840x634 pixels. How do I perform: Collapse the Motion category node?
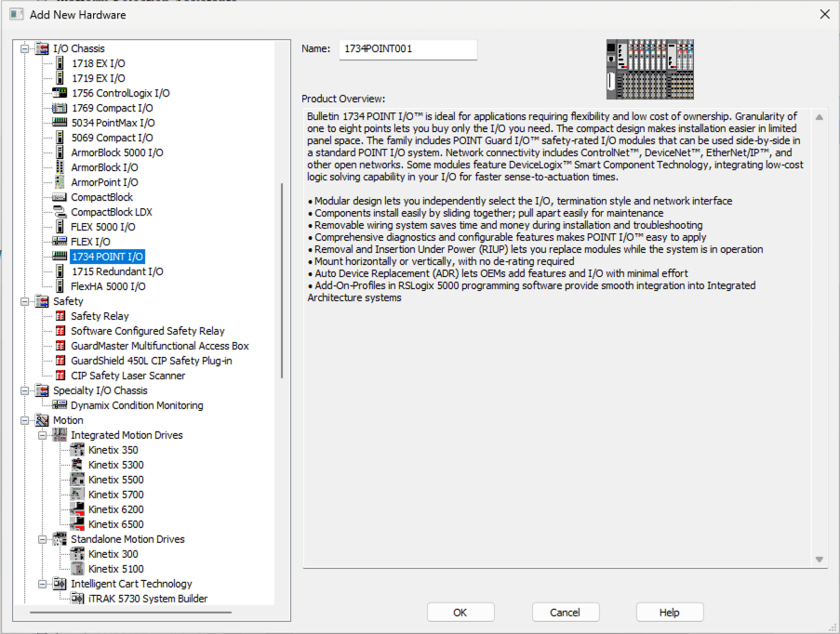[x=25, y=420]
